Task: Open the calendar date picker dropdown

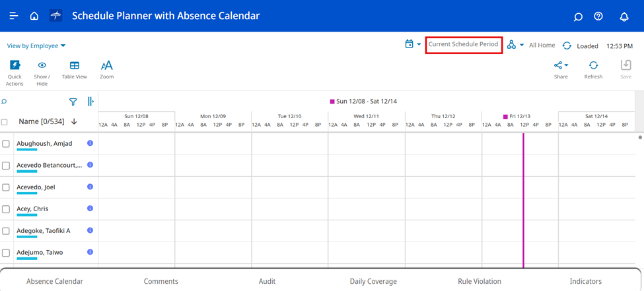Action: 413,44
